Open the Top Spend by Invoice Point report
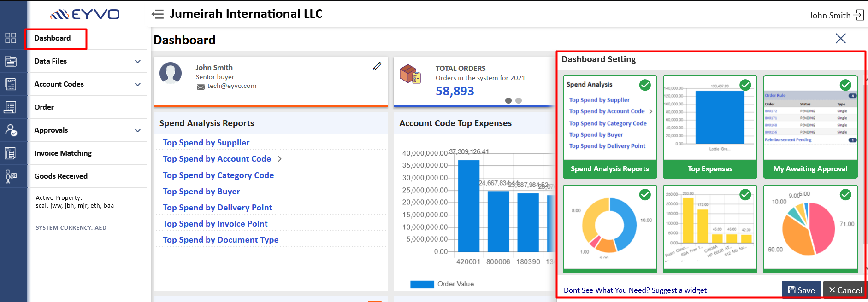Viewport: 868px width, 302px height. (x=215, y=224)
